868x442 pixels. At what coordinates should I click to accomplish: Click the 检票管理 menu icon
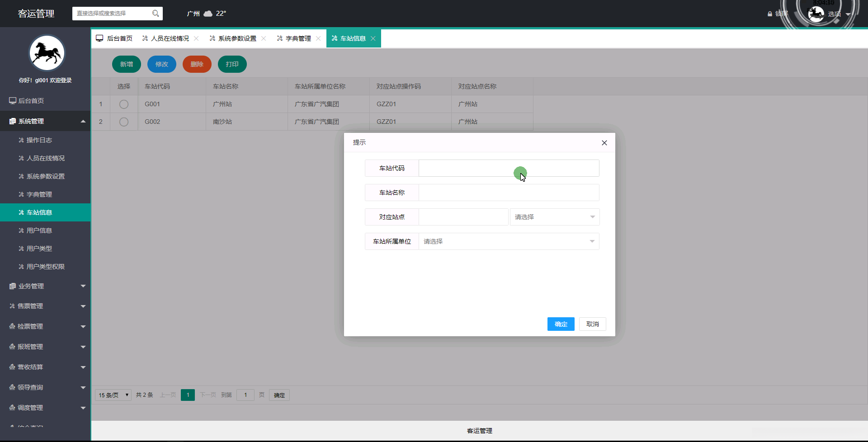coord(12,326)
